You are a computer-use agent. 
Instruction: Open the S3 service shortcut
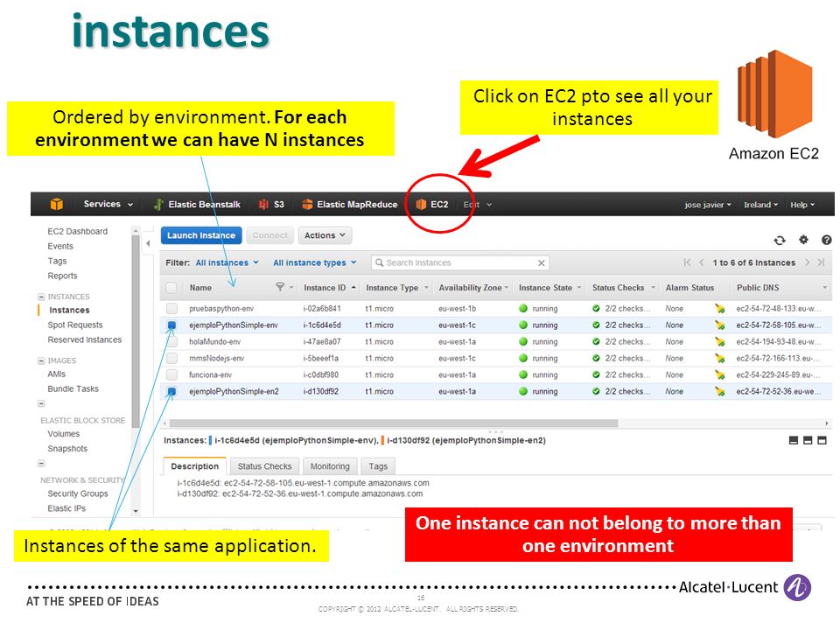pos(271,204)
